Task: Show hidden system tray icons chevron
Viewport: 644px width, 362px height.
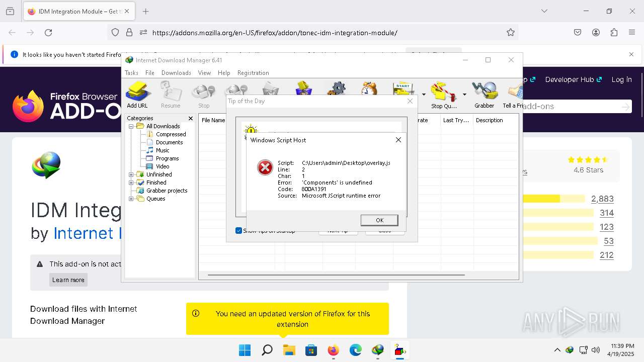Action: pyautogui.click(x=557, y=350)
